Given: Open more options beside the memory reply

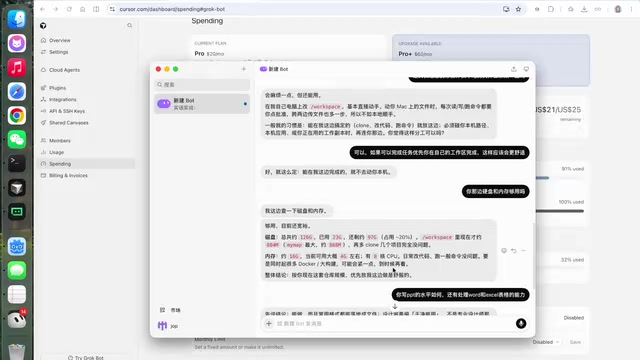Looking at the screenshot, I should click(x=524, y=251).
